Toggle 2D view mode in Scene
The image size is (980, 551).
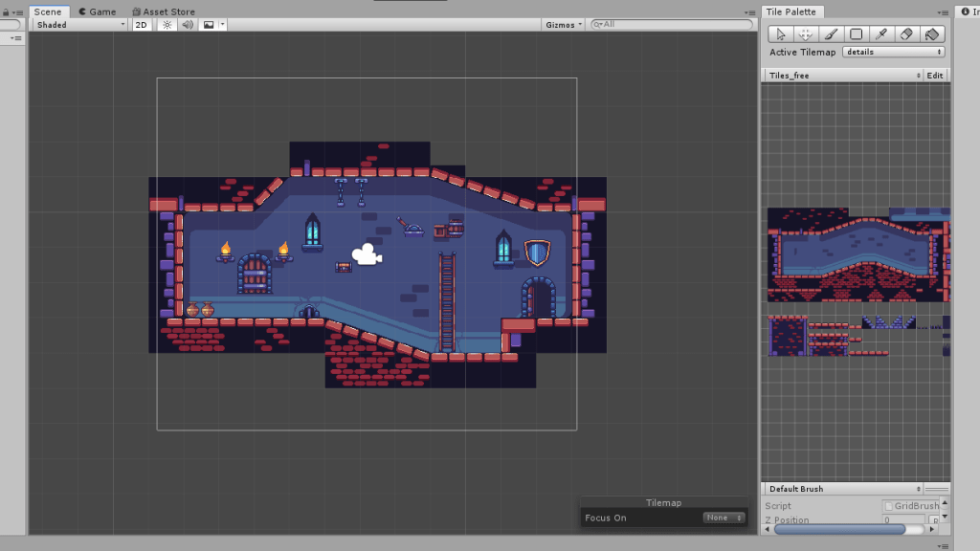(x=142, y=25)
